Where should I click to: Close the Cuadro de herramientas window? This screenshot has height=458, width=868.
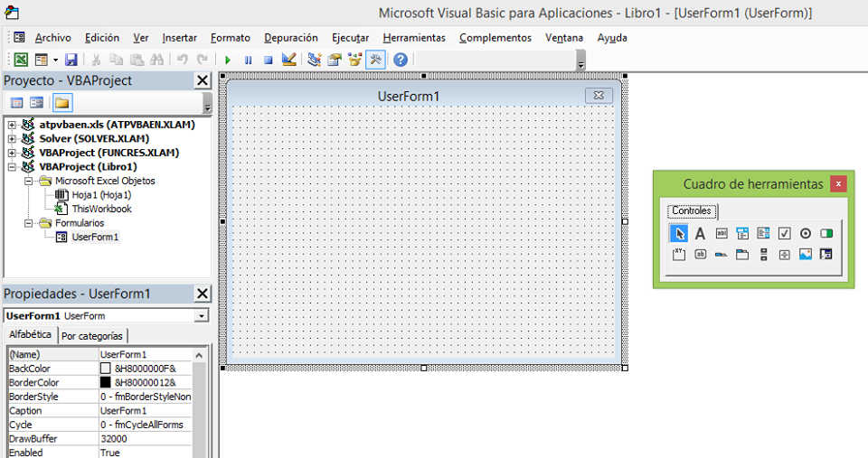point(838,184)
